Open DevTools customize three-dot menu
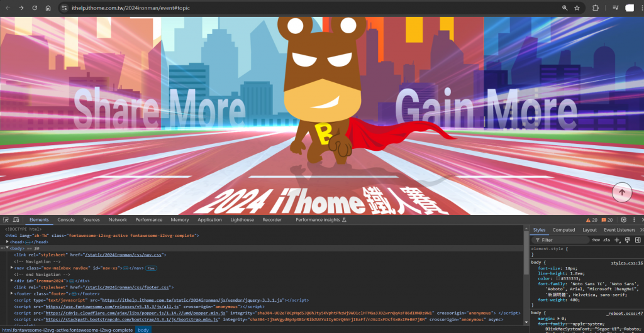 [x=633, y=220]
